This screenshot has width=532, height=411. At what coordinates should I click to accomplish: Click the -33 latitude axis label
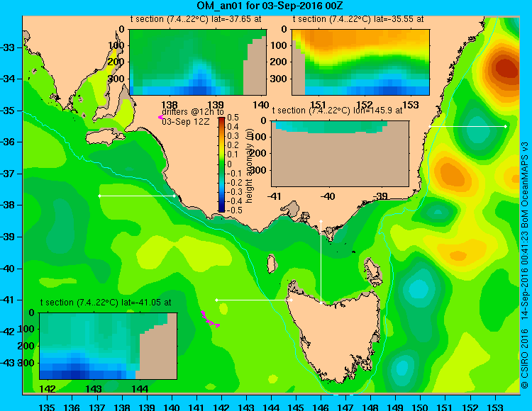(x=9, y=47)
